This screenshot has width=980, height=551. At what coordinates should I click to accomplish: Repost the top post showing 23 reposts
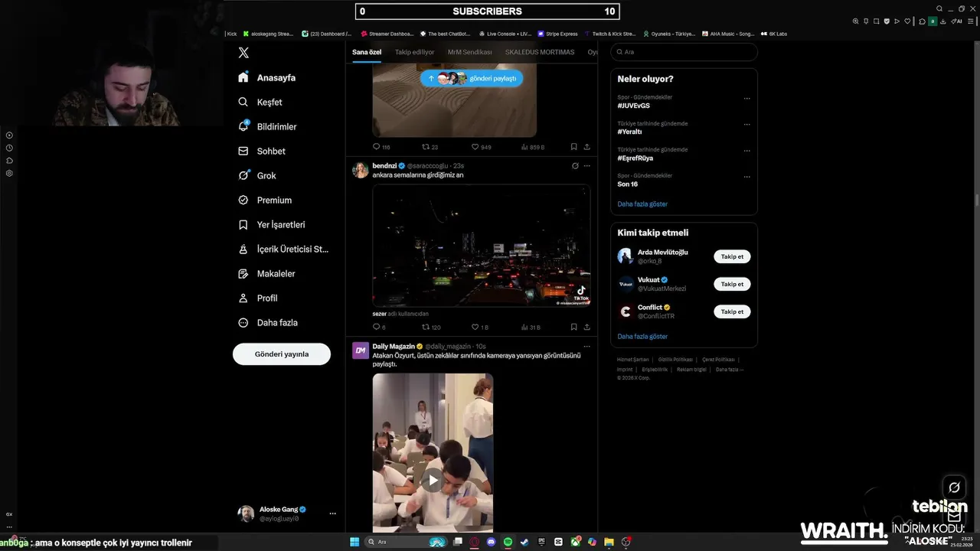tap(430, 147)
